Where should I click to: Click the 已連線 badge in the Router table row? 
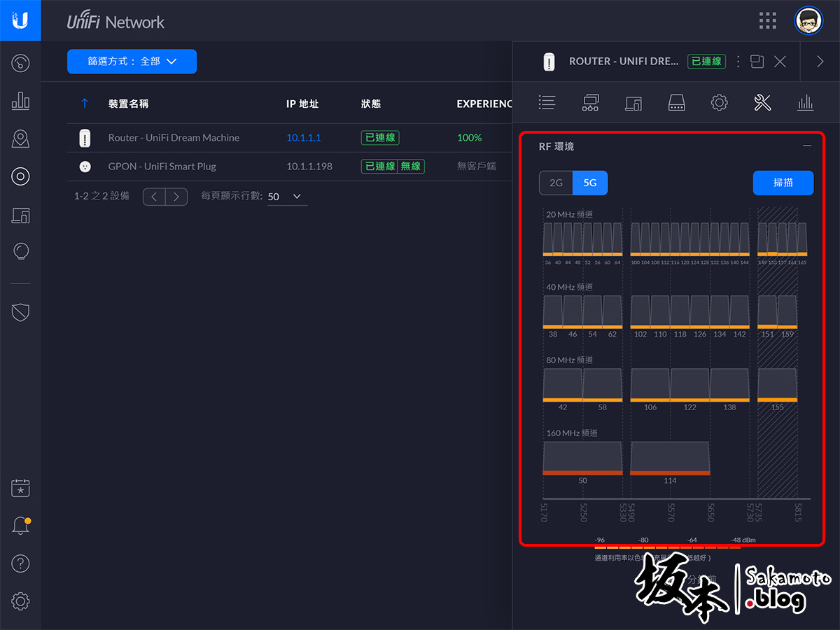[380, 138]
